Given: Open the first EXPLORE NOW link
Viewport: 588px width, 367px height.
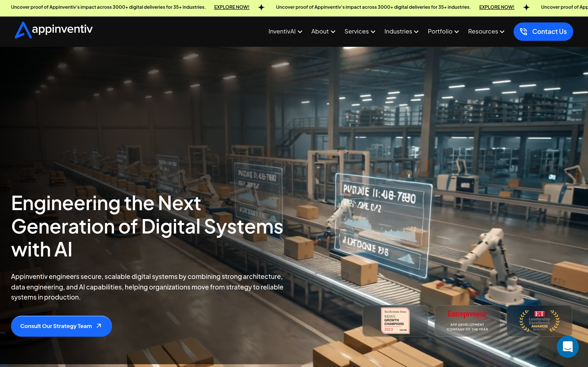Looking at the screenshot, I should 232,7.
